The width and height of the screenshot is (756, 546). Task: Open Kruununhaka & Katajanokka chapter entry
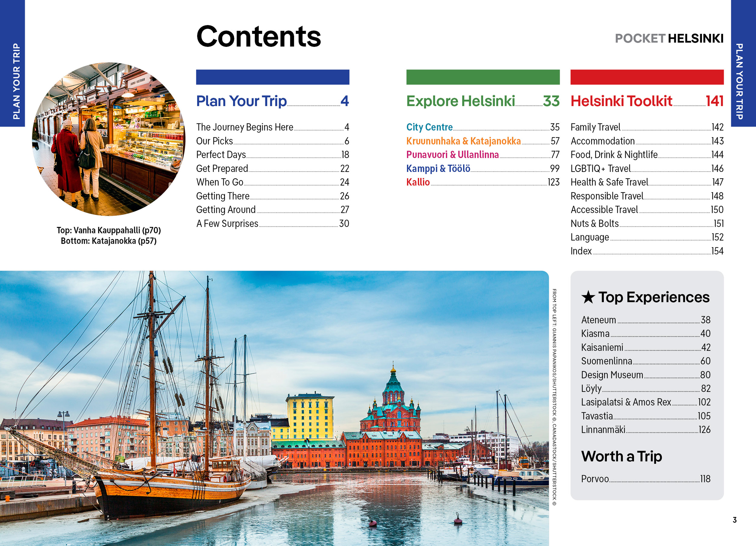pyautogui.click(x=463, y=141)
